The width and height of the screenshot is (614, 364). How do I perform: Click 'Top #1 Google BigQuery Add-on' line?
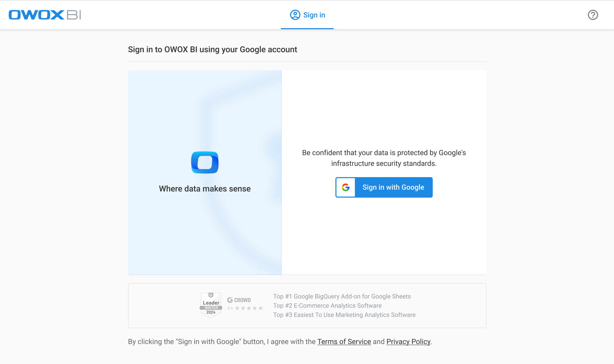click(342, 296)
